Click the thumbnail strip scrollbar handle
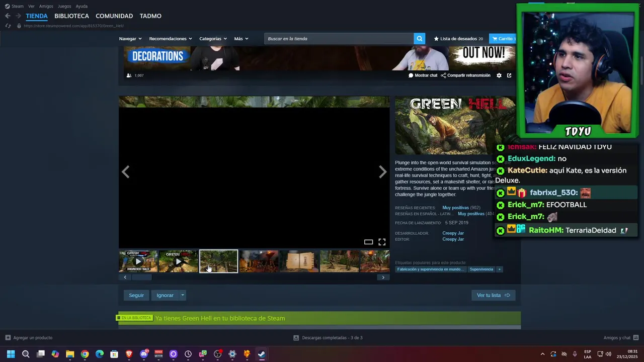The height and width of the screenshot is (362, 644). tap(141, 278)
